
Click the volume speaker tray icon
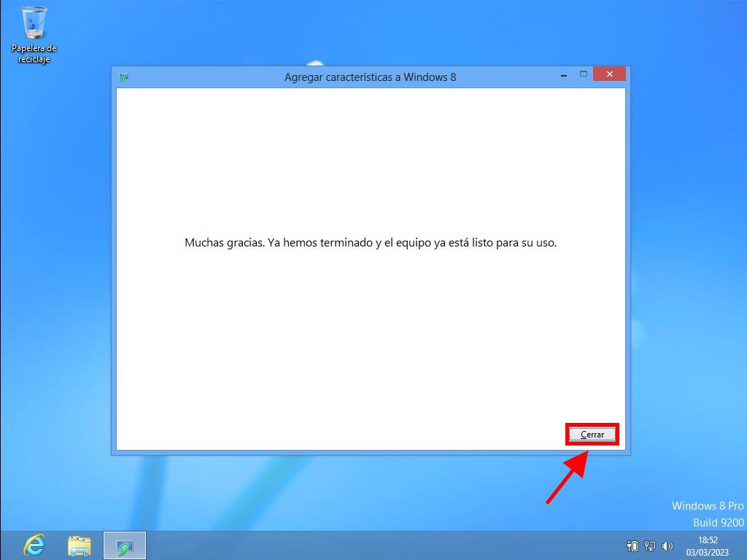point(667,546)
